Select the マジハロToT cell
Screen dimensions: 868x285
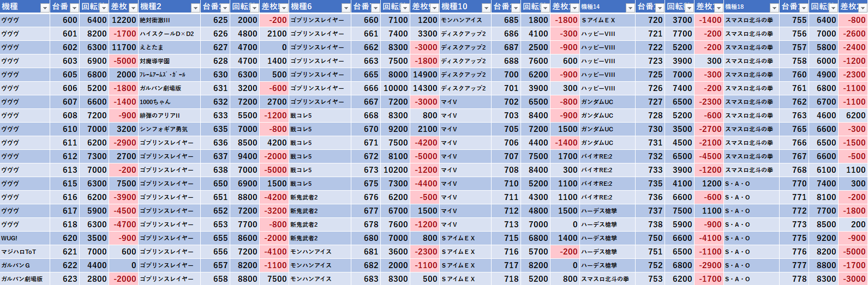coord(25,252)
